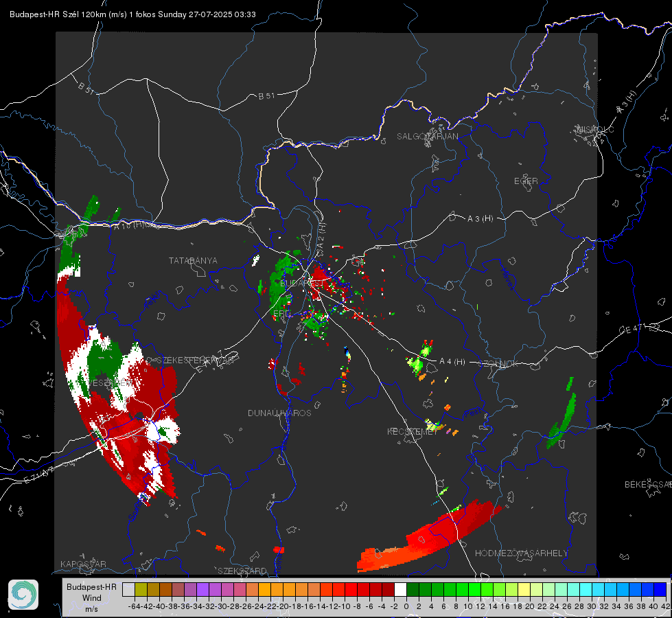Select the BUDAPEST city label
This screenshot has width=672, height=618.
click(x=302, y=284)
